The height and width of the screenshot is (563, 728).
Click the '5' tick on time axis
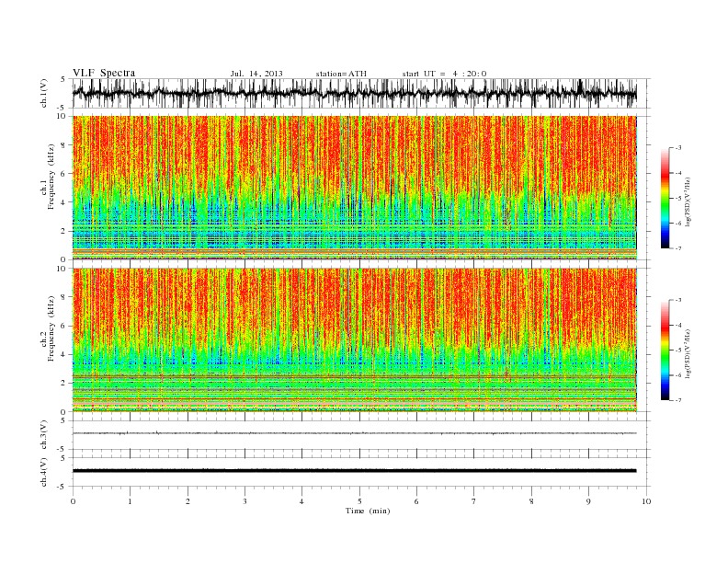point(359,501)
